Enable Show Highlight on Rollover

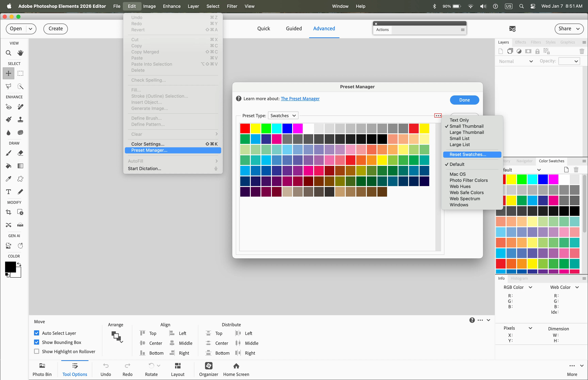pyautogui.click(x=37, y=351)
